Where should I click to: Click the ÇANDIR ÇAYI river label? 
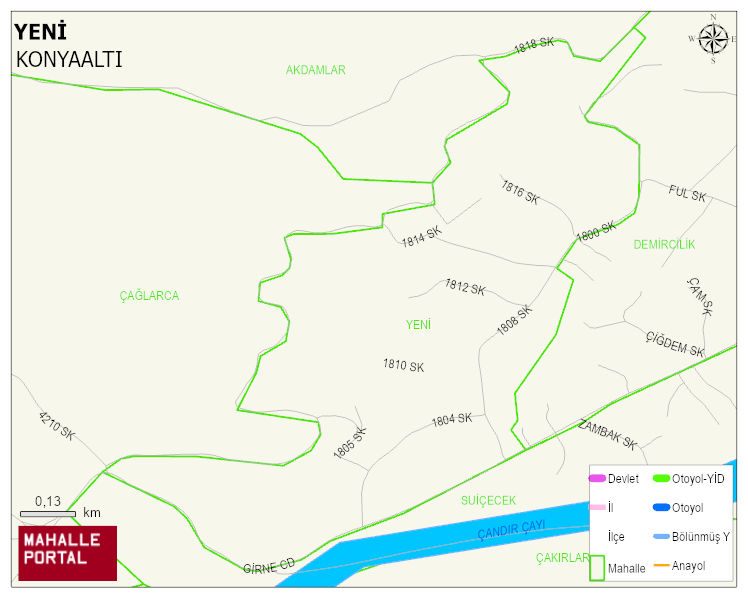pyautogui.click(x=511, y=530)
